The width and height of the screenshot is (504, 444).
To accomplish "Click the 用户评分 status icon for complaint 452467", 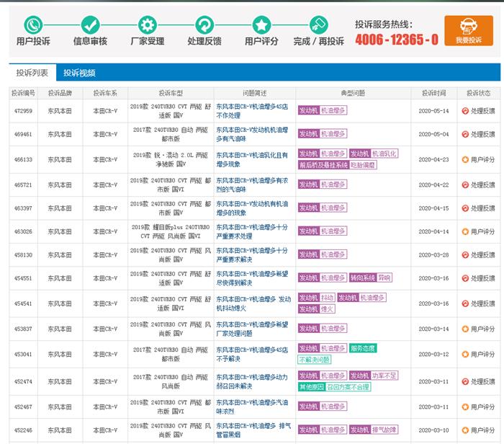I will tap(465, 407).
